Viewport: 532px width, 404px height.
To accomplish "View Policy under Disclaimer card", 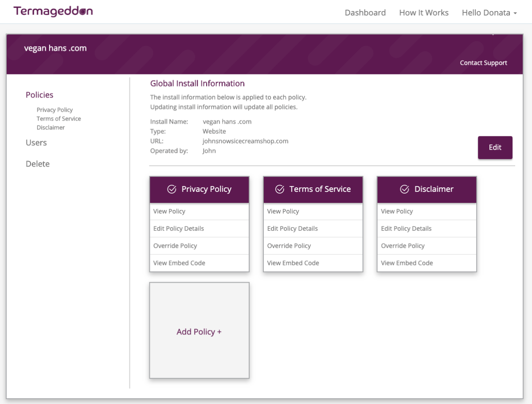I will (427, 211).
